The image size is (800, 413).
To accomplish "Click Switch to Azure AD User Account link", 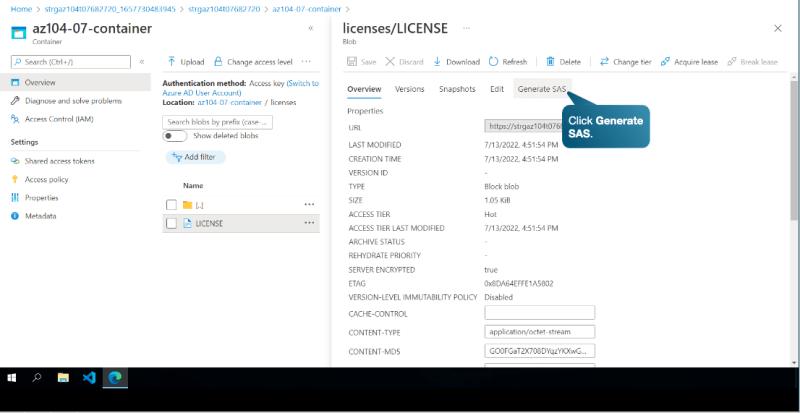I will tap(241, 88).
